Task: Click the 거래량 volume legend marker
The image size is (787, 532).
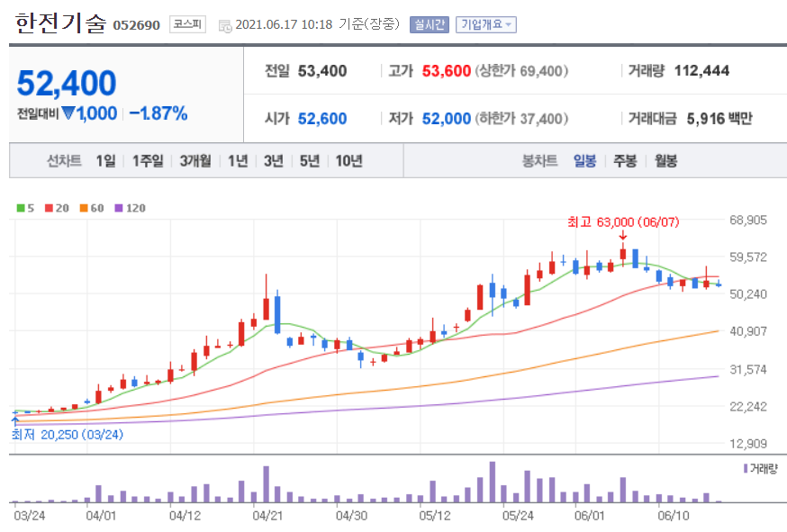Action: tap(746, 468)
